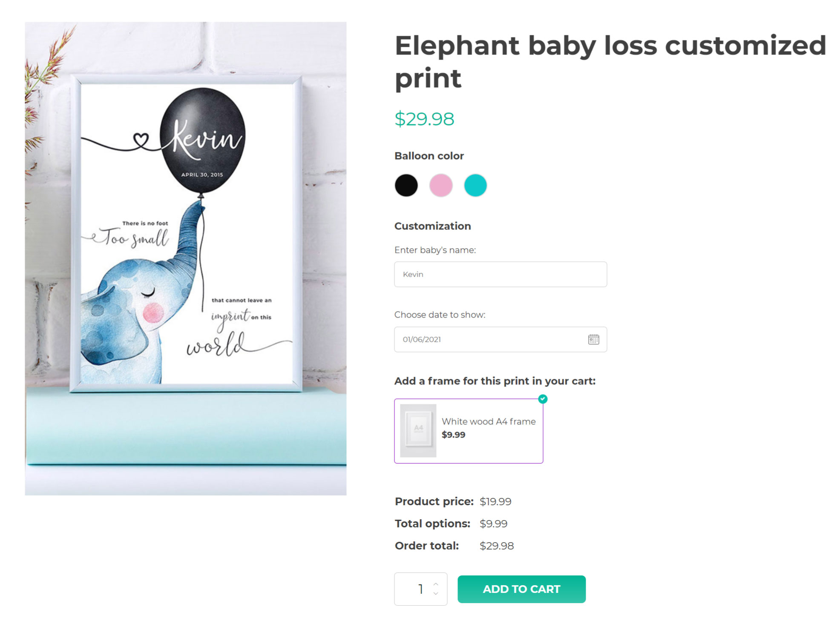Click the "Choose date to show" label

click(440, 315)
